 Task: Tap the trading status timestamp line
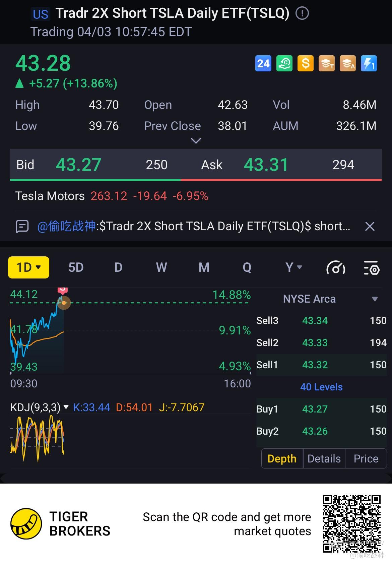tap(111, 32)
